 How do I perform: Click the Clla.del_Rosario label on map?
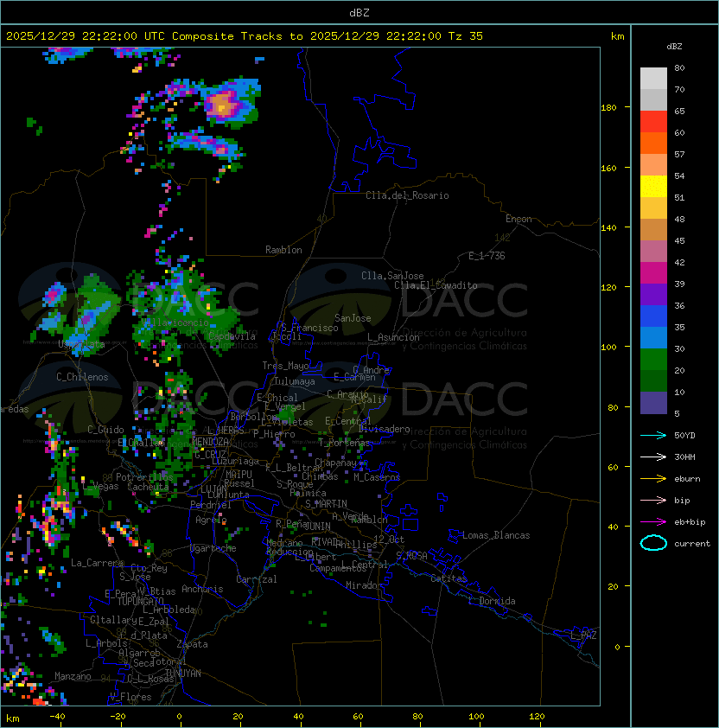[x=407, y=195]
